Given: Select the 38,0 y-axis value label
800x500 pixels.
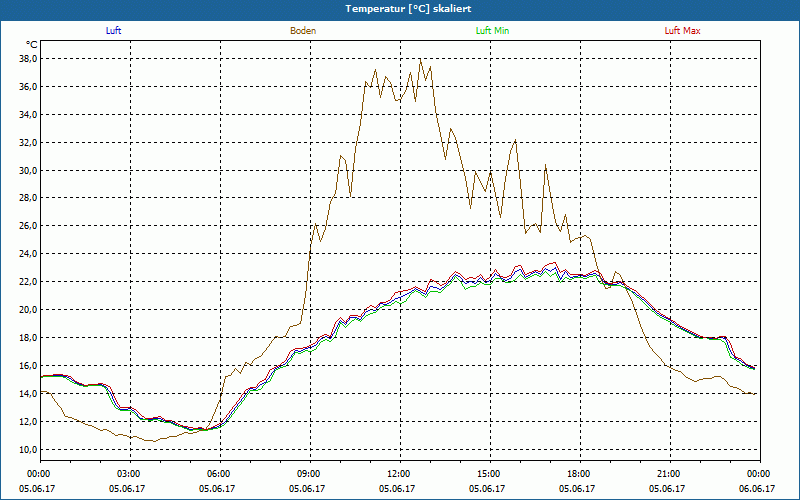Looking at the screenshot, I should coord(26,59).
